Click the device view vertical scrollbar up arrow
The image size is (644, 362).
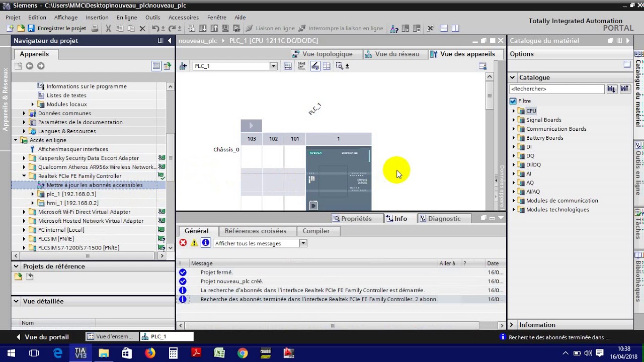coord(489,76)
